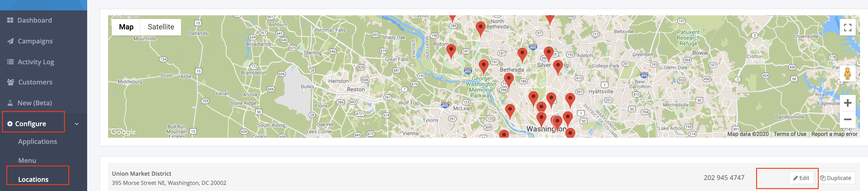Click the Campaigns paper plane icon
Viewport: 868px width, 191px height.
tap(10, 41)
